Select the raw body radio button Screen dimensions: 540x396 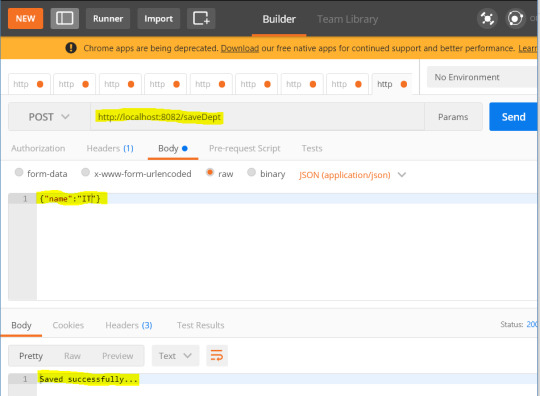[x=210, y=172]
